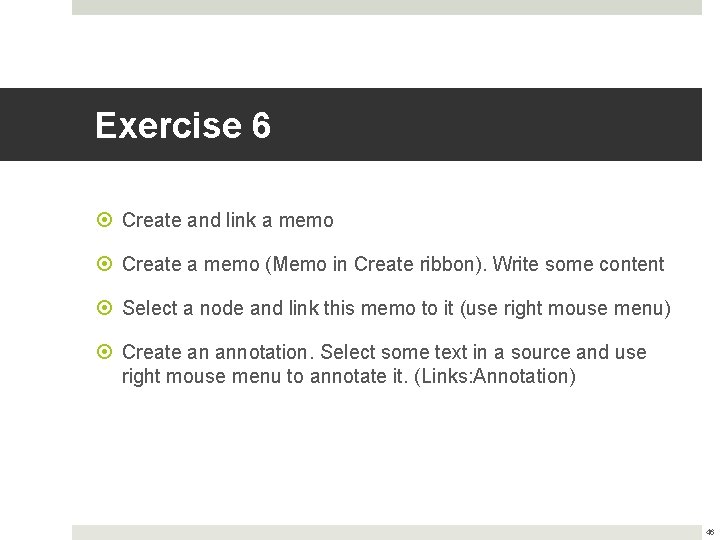This screenshot has height=540, width=720.
Task: Click the 'Create and link a memo' text
Action: (x=228, y=220)
